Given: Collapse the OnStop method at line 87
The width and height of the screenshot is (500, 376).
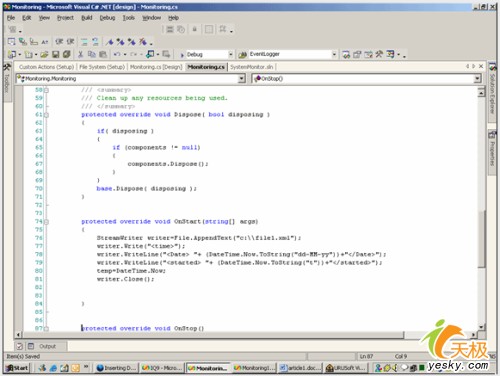Looking at the screenshot, I should (x=46, y=329).
